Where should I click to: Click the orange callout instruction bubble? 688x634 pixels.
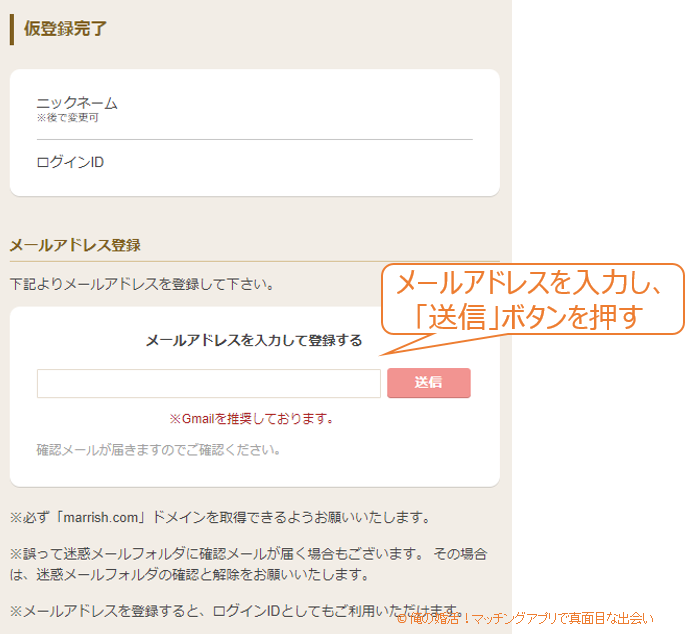(532, 299)
